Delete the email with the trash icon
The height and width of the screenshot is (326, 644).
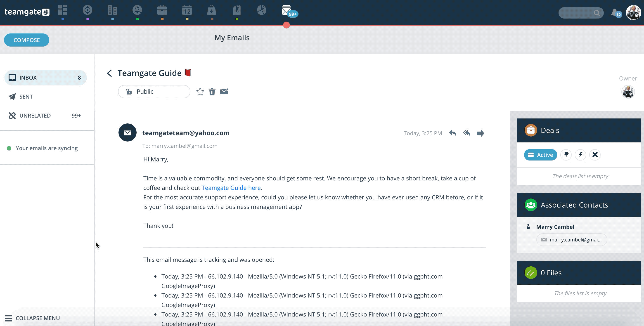click(212, 92)
